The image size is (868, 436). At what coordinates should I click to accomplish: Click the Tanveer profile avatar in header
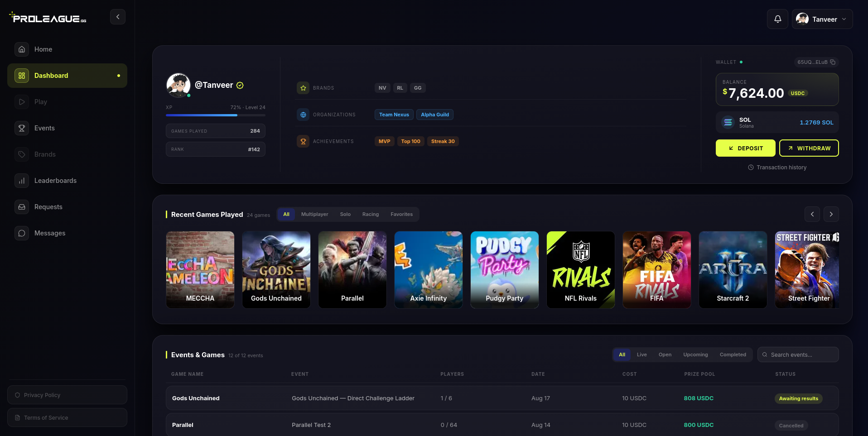coord(802,19)
